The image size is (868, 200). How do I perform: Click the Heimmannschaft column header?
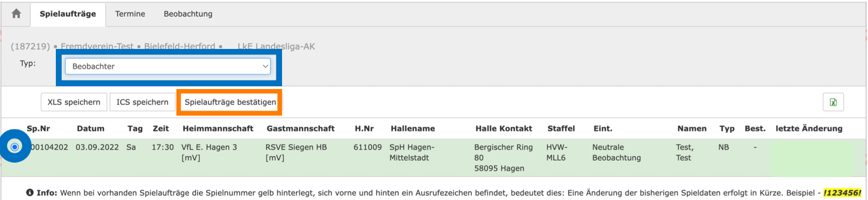coord(218,129)
